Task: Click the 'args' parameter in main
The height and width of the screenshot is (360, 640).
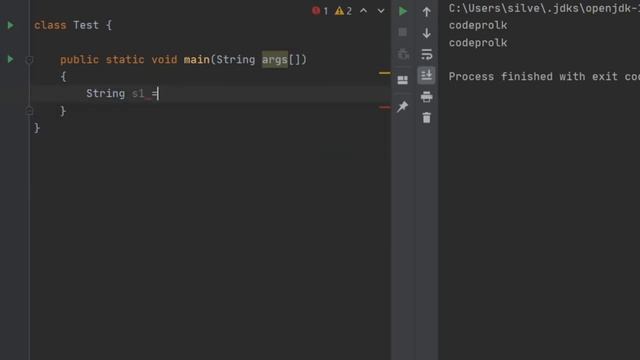Action: pos(275,60)
